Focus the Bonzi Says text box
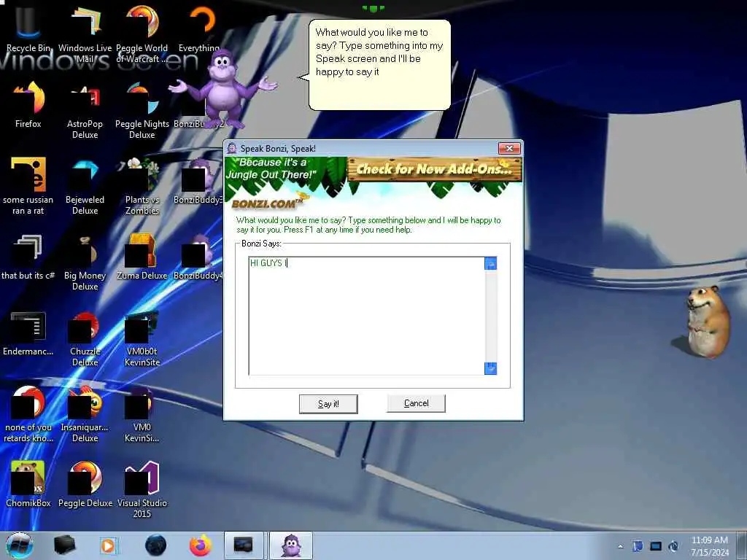The height and width of the screenshot is (560, 747). pos(366,316)
